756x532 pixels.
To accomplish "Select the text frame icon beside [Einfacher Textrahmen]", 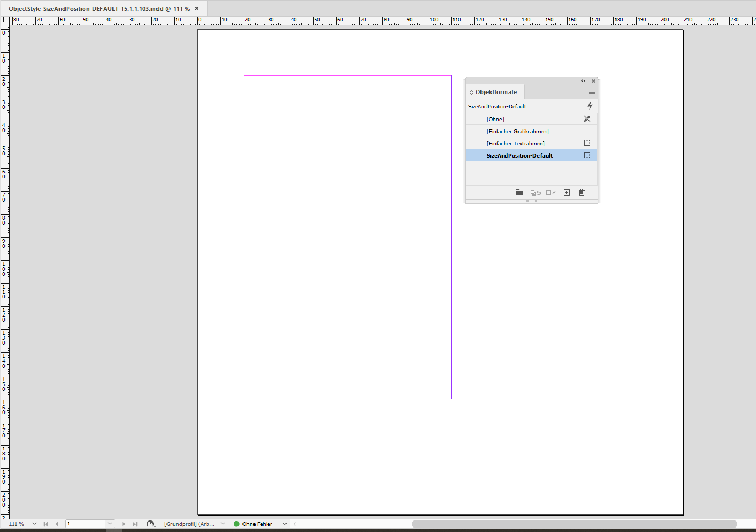I will (587, 143).
